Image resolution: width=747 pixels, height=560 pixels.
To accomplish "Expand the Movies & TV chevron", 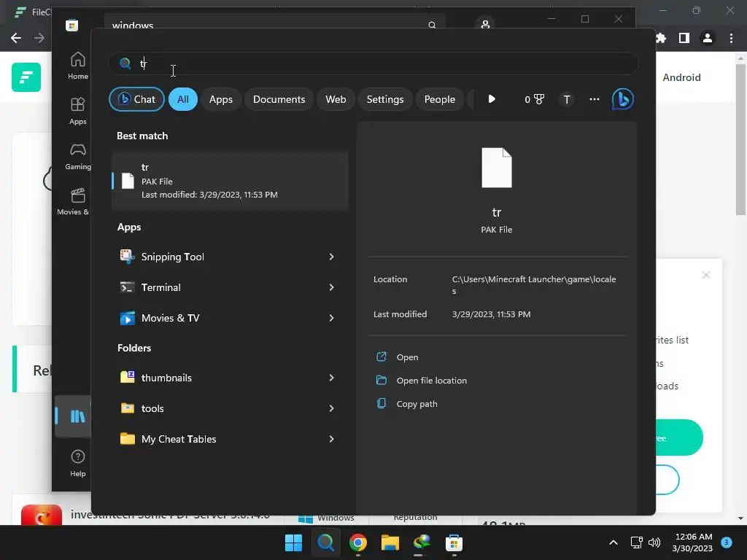I will tap(331, 318).
